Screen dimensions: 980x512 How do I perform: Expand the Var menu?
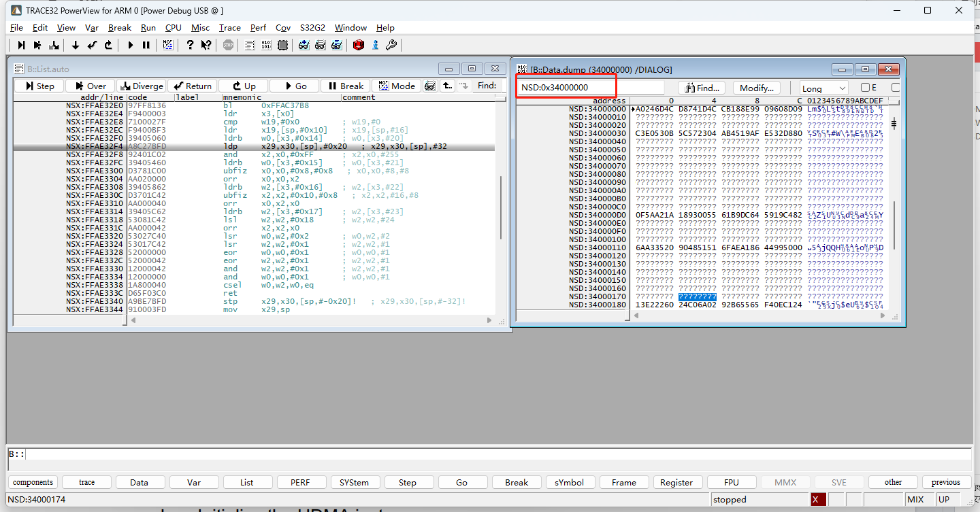pos(92,28)
